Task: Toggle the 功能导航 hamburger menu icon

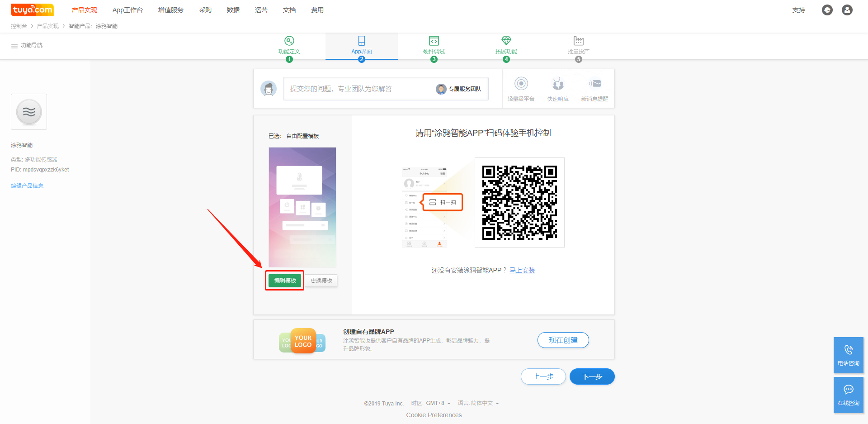Action: (14, 46)
